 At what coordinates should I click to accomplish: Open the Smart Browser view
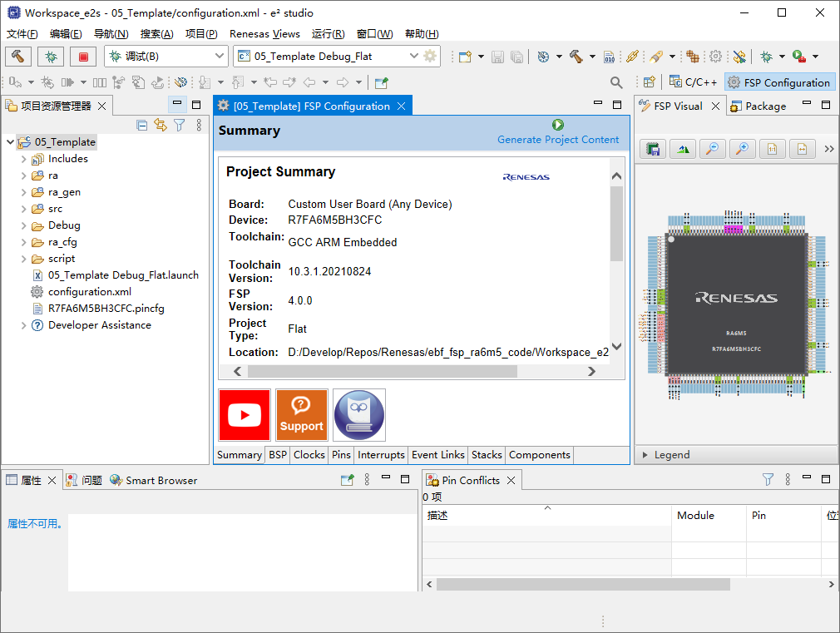point(154,480)
